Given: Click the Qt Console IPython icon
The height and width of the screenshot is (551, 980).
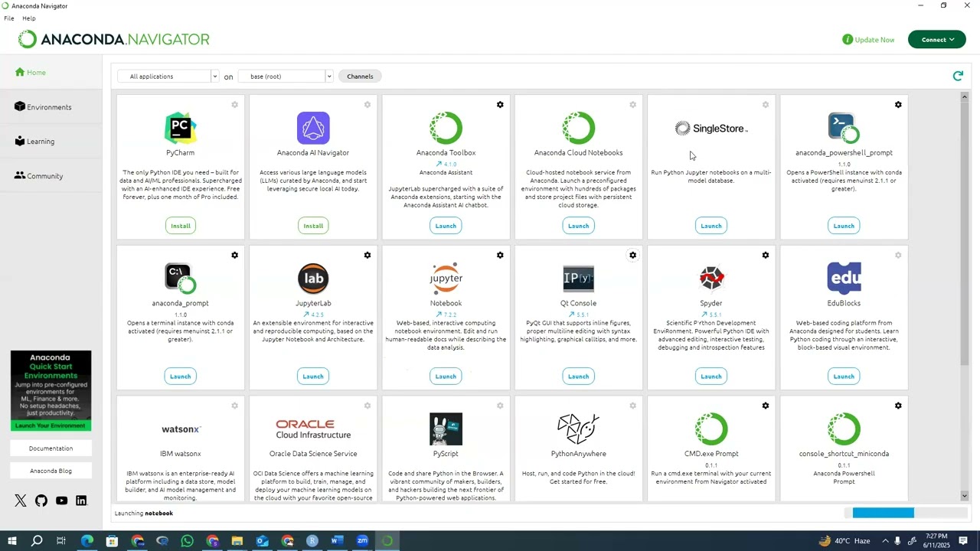Looking at the screenshot, I should [578, 279].
